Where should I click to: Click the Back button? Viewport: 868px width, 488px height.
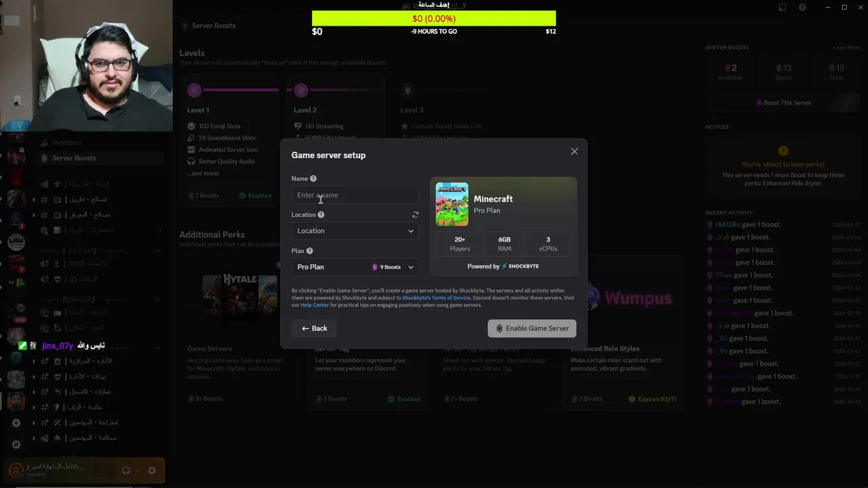315,329
